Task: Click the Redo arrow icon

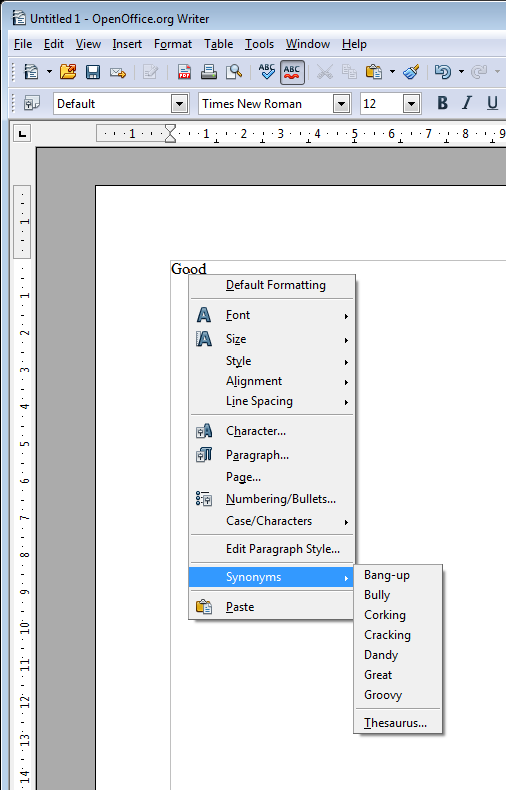Action: coord(479,72)
